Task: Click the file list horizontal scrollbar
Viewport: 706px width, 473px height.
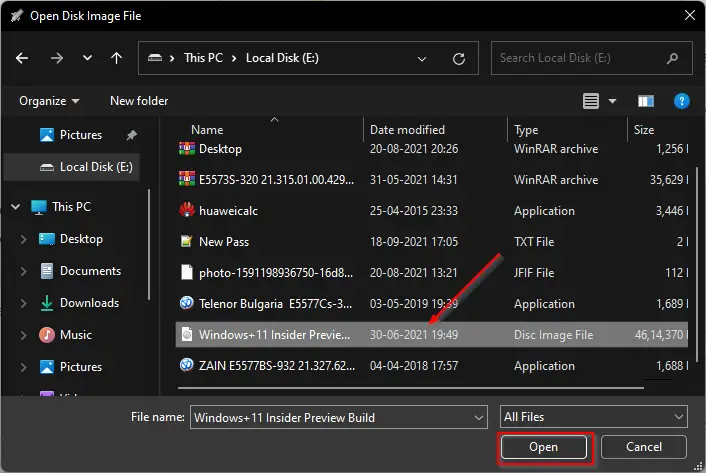Action: tap(411, 387)
